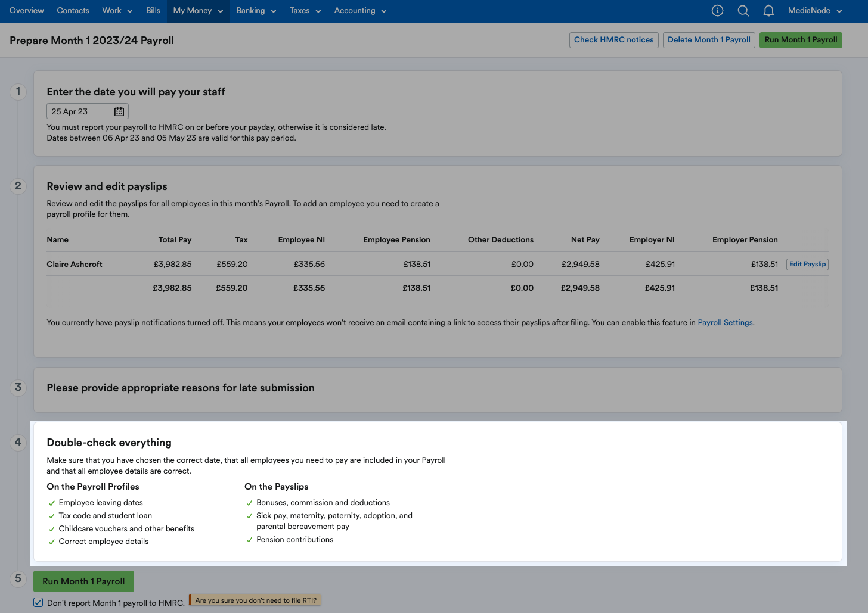
Task: Open the Contacts section
Action: click(x=73, y=11)
